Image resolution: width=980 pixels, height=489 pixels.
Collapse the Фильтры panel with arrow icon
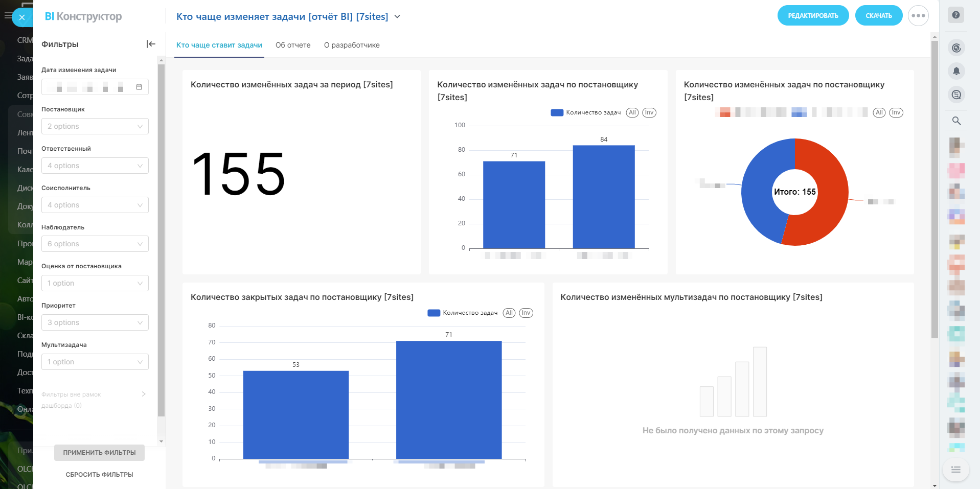[x=151, y=44]
